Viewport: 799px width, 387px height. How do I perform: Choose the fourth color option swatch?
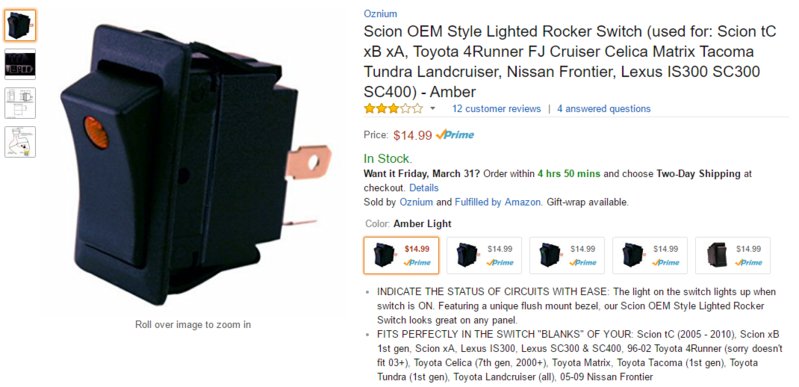click(650, 255)
